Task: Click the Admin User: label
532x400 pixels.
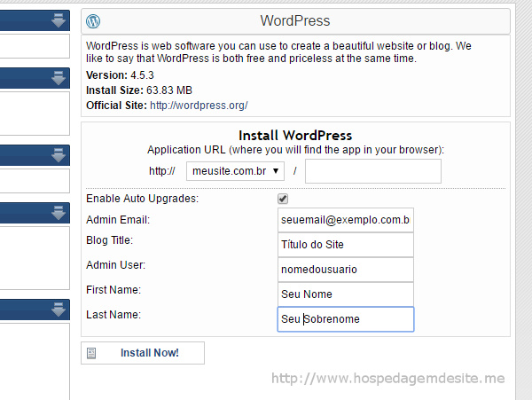Action: pos(115,265)
